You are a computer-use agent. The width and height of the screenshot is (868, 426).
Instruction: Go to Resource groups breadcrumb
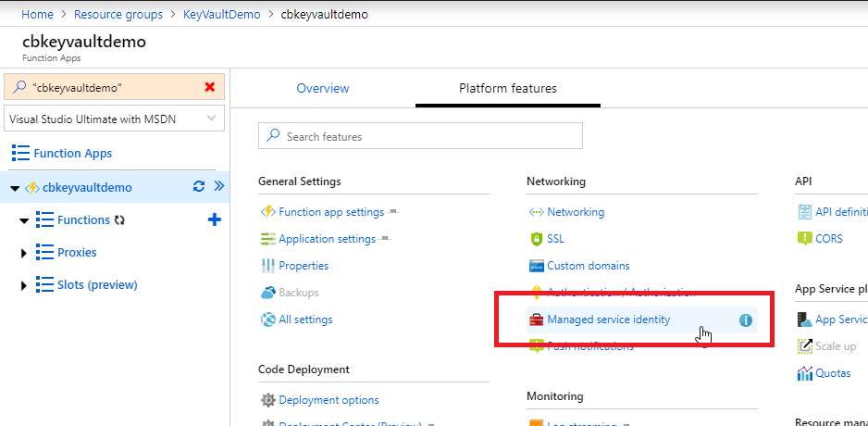118,15
